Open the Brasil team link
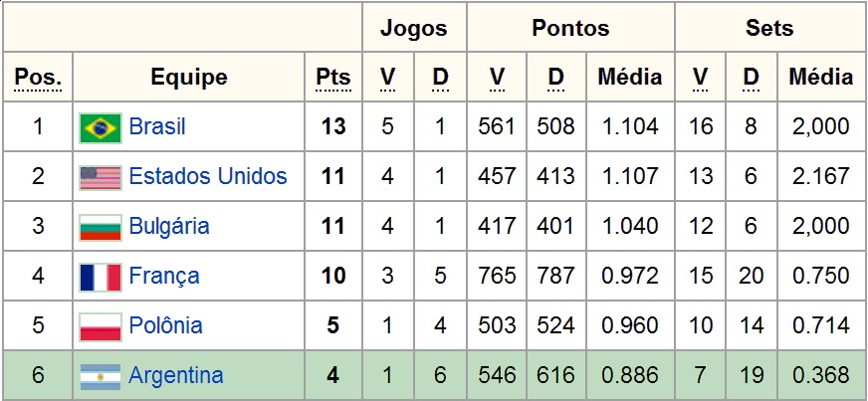Screen dimensions: 868x401 [157, 127]
